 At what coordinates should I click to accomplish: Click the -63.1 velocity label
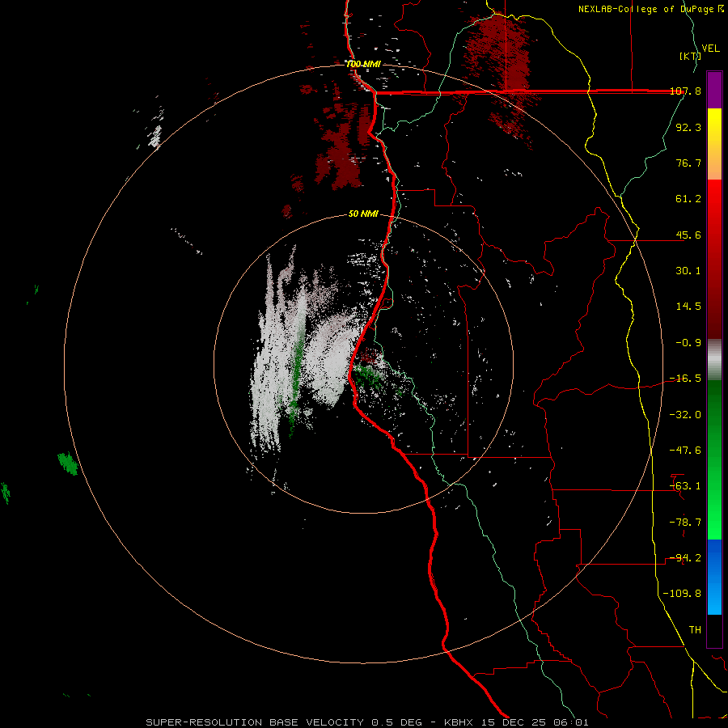click(685, 486)
